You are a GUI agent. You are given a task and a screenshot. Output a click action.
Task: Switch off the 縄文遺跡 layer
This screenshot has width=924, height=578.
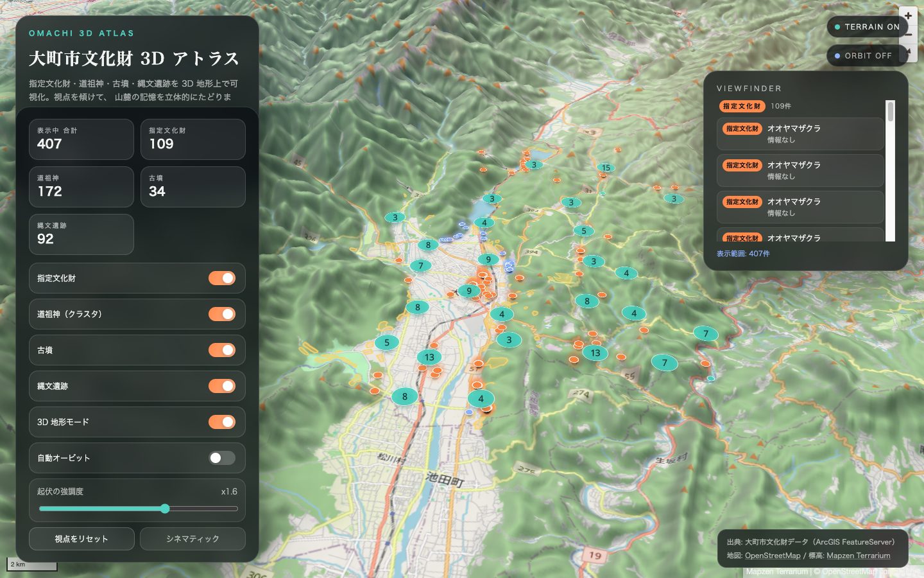(222, 386)
